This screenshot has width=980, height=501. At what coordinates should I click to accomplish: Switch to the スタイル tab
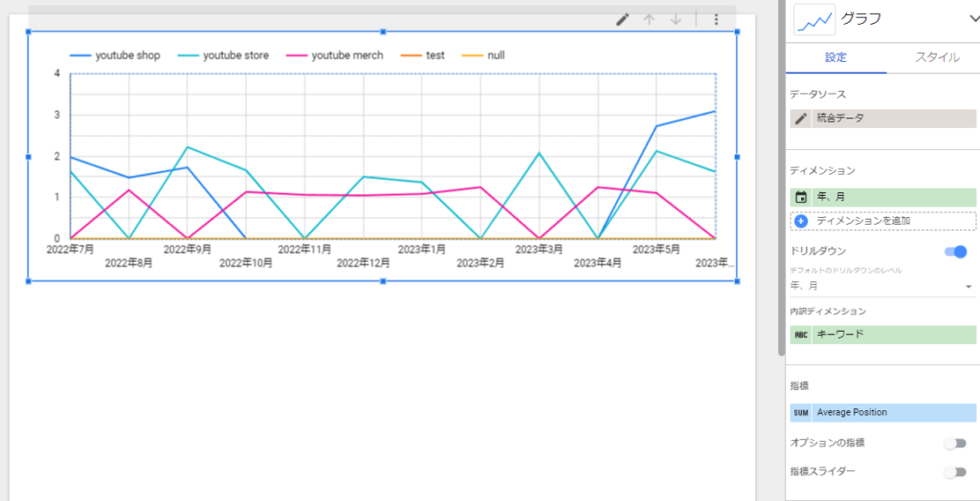pos(937,57)
